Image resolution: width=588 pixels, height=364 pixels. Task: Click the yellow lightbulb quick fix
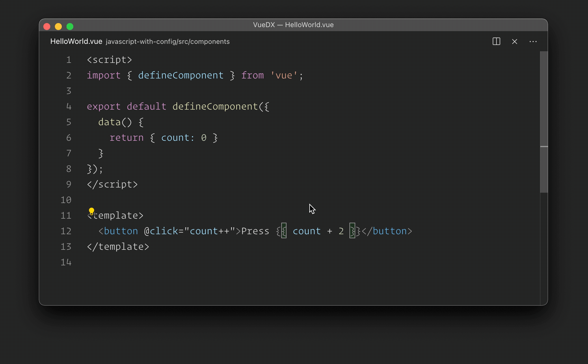pos(92,211)
